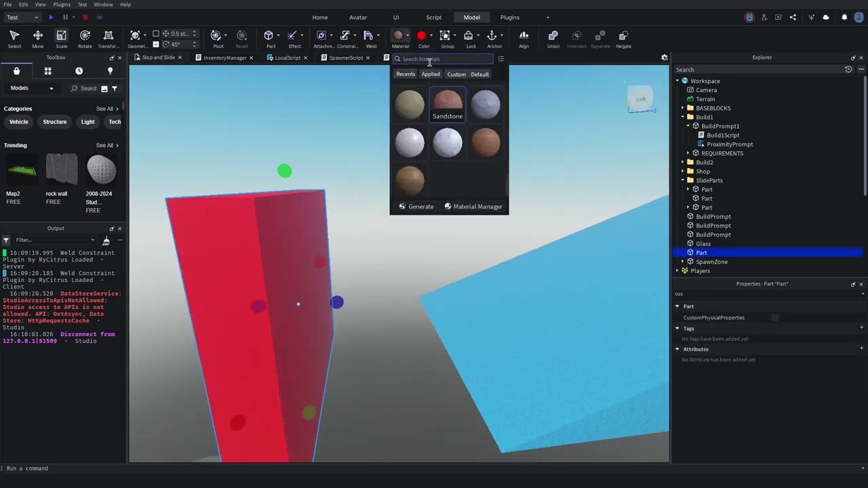The height and width of the screenshot is (488, 868).
Task: Collapse the Build1 folder
Action: [x=683, y=117]
